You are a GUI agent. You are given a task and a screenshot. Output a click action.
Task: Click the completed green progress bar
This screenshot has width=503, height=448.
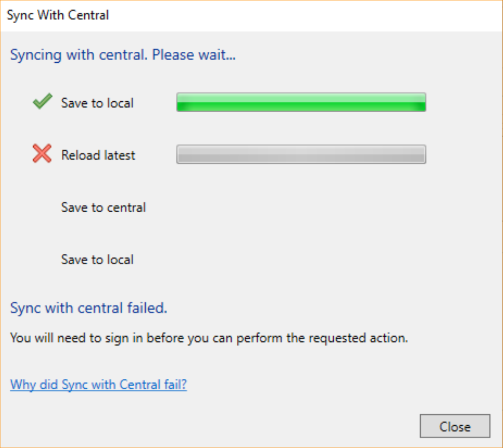(301, 102)
